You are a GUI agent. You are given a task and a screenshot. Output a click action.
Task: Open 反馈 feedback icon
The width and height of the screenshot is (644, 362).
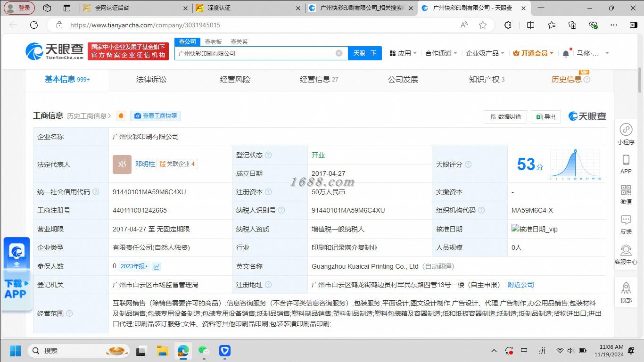(626, 224)
